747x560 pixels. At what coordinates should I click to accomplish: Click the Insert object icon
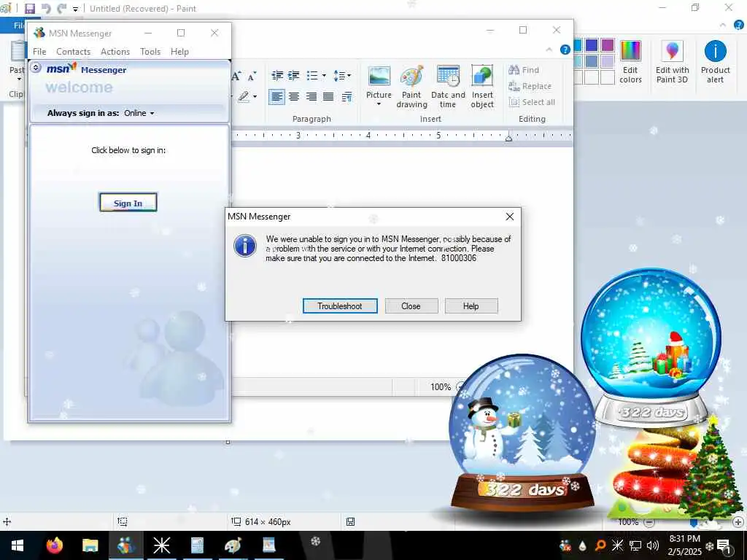[x=482, y=87]
